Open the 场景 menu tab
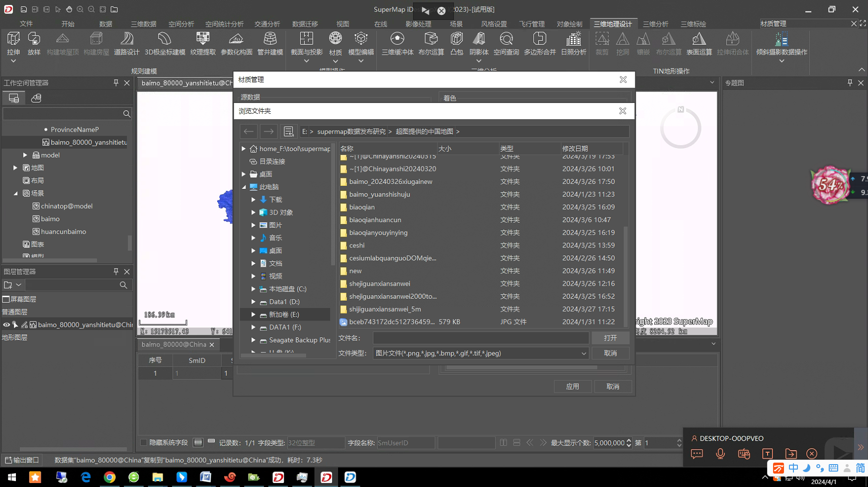Image resolution: width=868 pixels, height=487 pixels. tap(456, 24)
